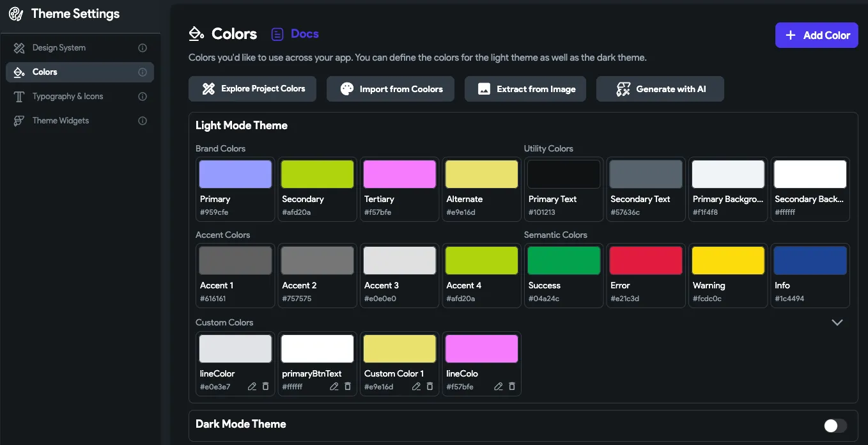Image resolution: width=868 pixels, height=445 pixels.
Task: Click info icon next to Design System
Action: [x=143, y=48]
